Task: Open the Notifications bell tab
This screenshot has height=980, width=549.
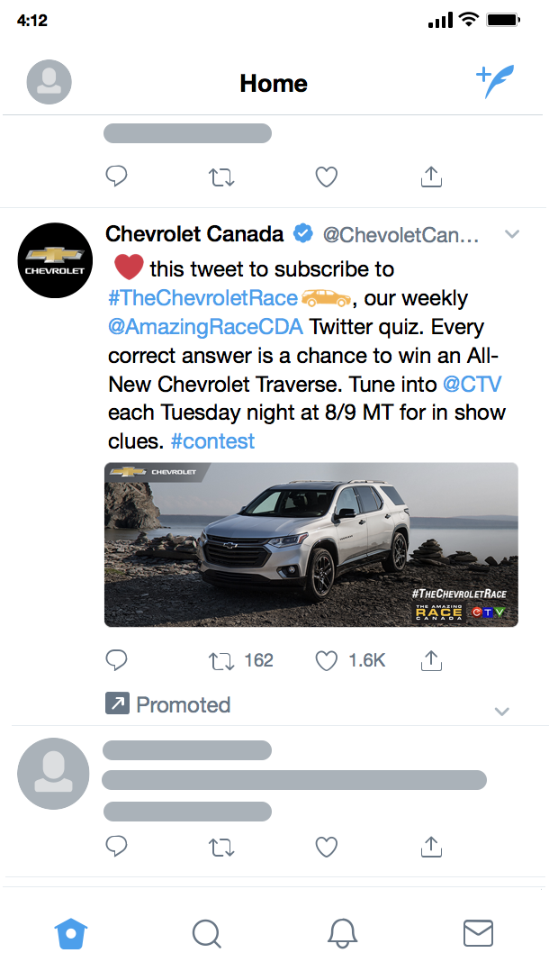Action: [x=342, y=933]
